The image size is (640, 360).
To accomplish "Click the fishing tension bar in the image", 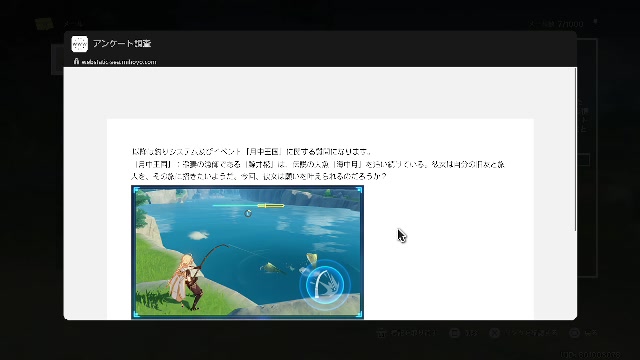I will 248,205.
